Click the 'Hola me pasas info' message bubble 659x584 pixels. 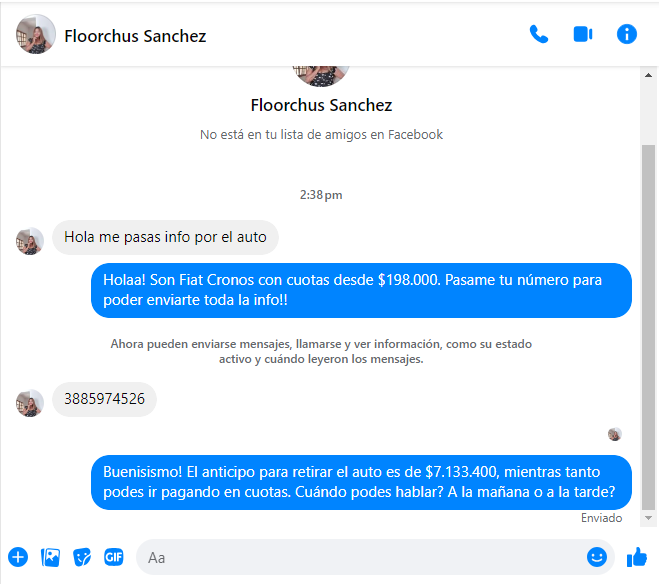coord(165,237)
